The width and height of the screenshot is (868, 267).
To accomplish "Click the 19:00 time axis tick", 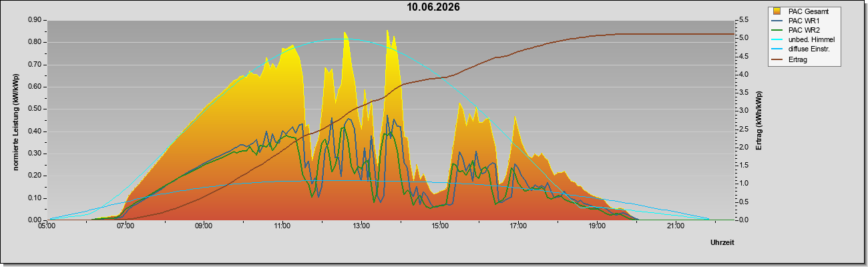I will point(597,226).
